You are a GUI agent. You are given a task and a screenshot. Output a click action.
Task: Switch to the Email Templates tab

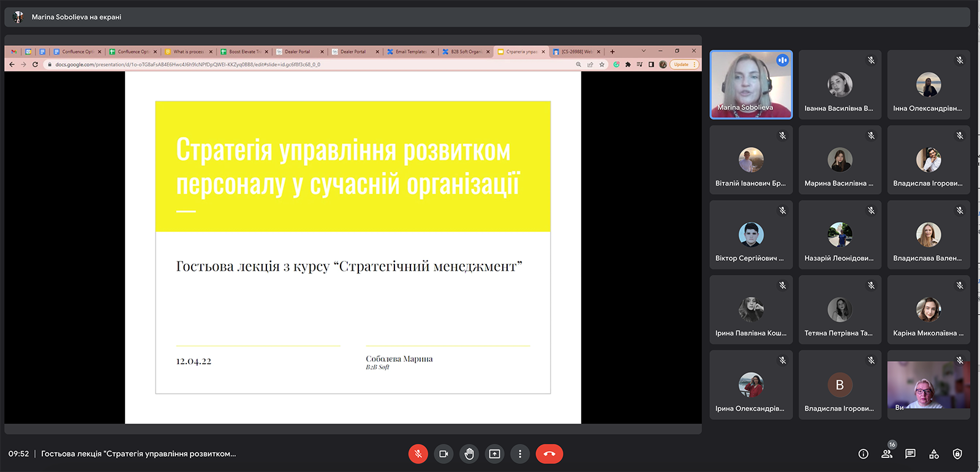tap(410, 51)
